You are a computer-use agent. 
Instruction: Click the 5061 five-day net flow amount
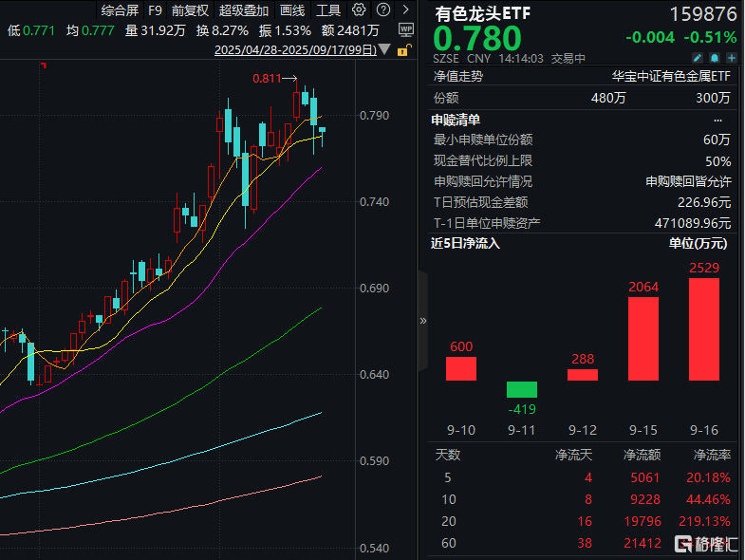pos(645,477)
